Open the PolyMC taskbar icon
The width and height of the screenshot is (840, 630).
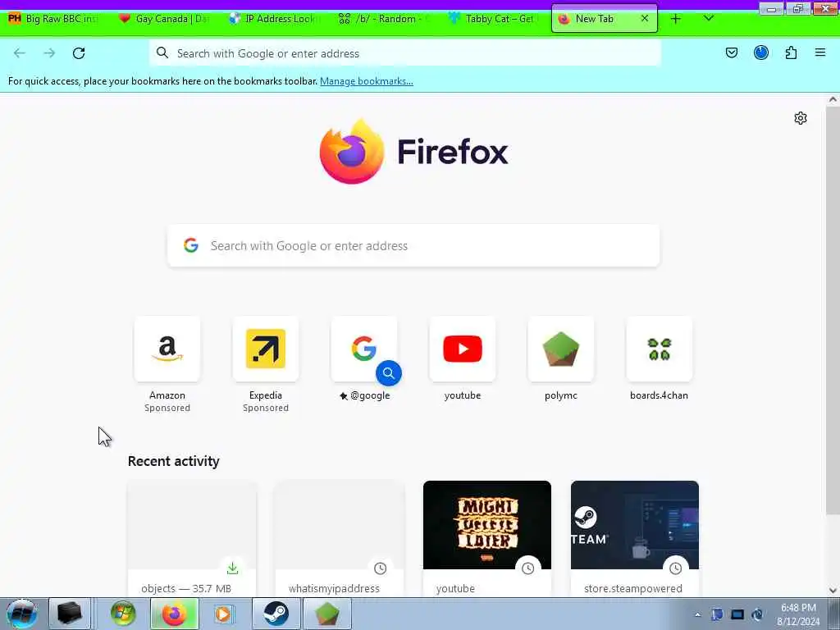327,614
